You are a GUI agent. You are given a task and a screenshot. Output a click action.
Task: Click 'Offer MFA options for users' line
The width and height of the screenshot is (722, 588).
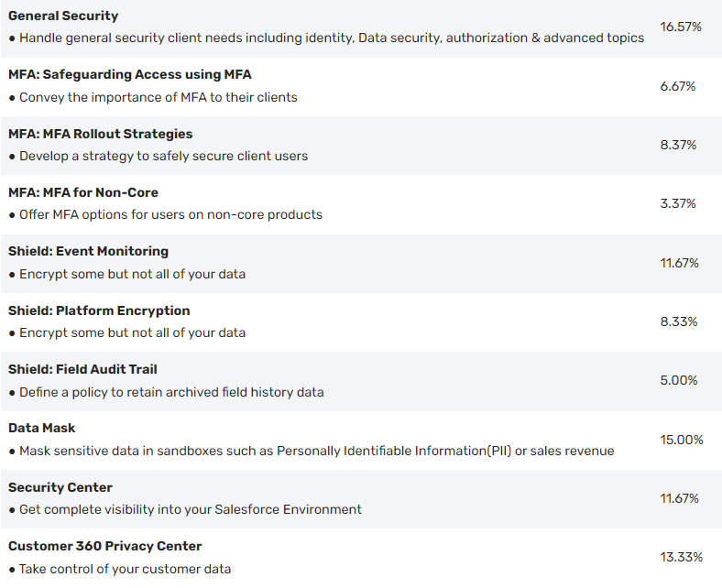166,214
